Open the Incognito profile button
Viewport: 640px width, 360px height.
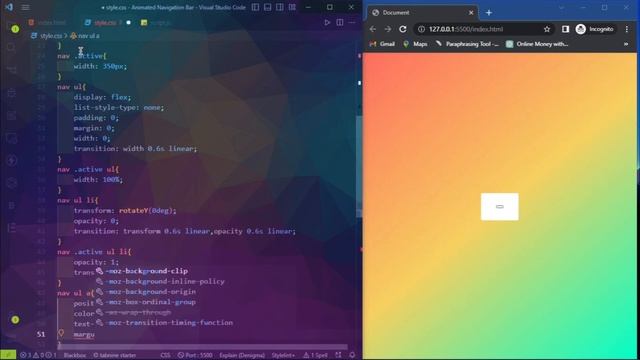pyautogui.click(x=595, y=29)
